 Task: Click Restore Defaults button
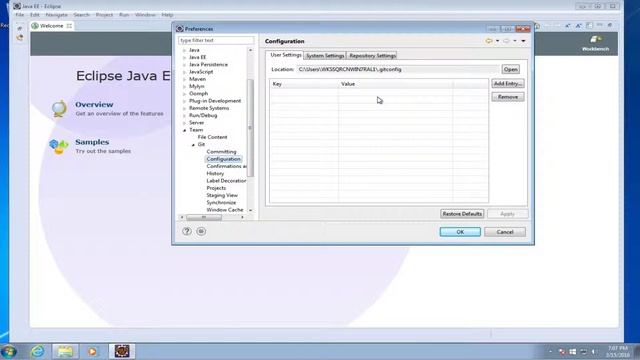462,214
